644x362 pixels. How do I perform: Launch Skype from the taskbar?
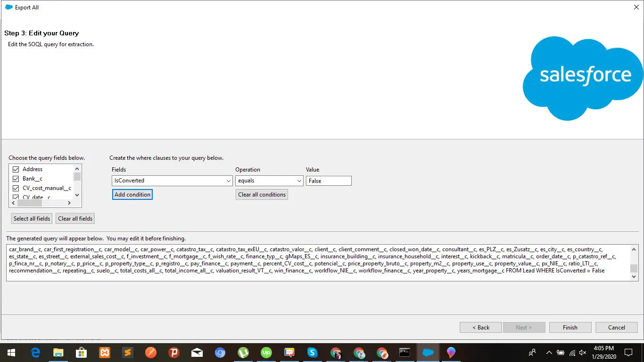point(312,352)
